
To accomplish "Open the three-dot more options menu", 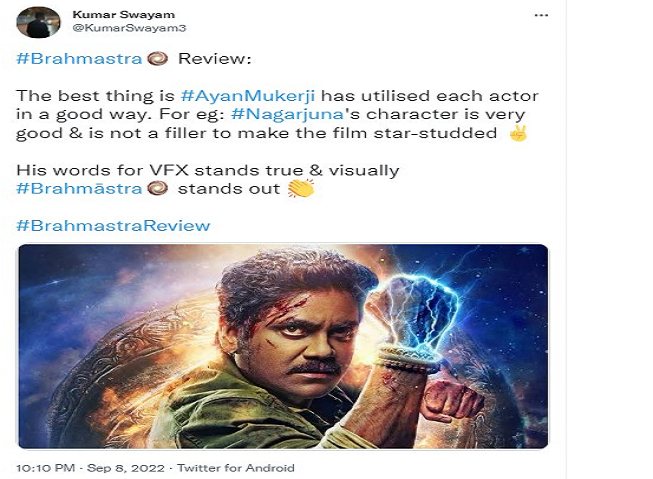I will point(541,15).
